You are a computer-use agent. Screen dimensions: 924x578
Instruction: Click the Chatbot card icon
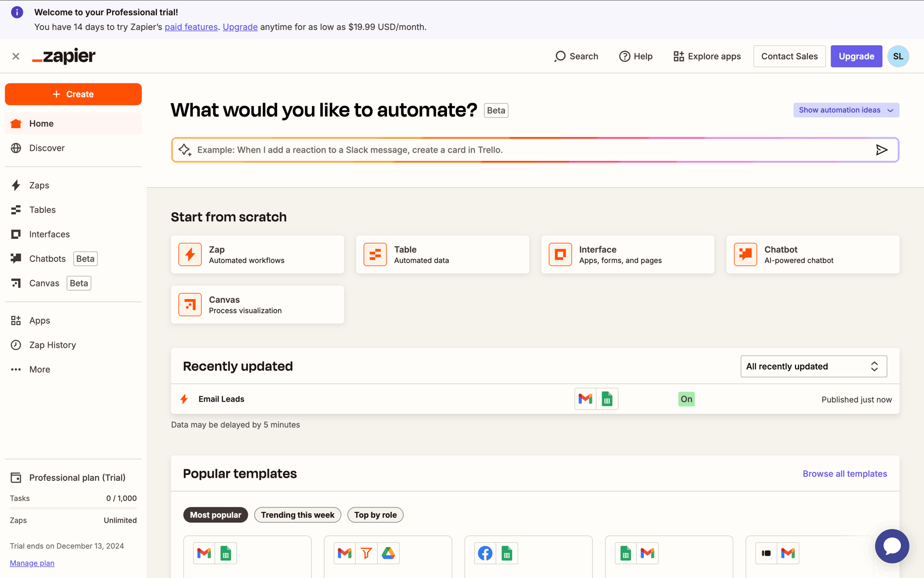tap(745, 254)
